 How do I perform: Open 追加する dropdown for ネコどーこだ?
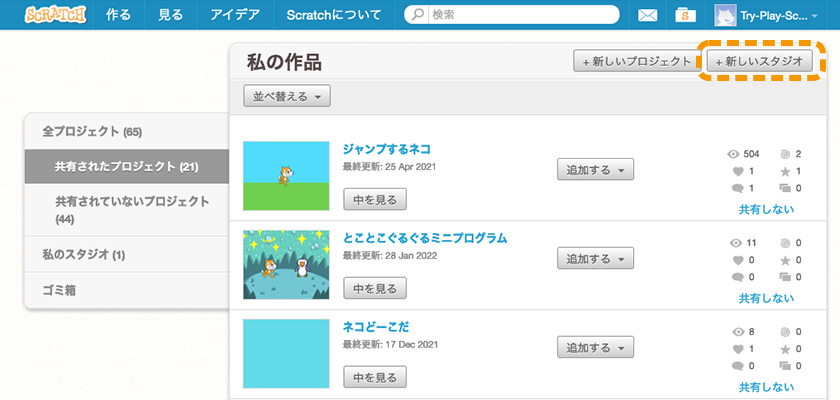point(595,348)
